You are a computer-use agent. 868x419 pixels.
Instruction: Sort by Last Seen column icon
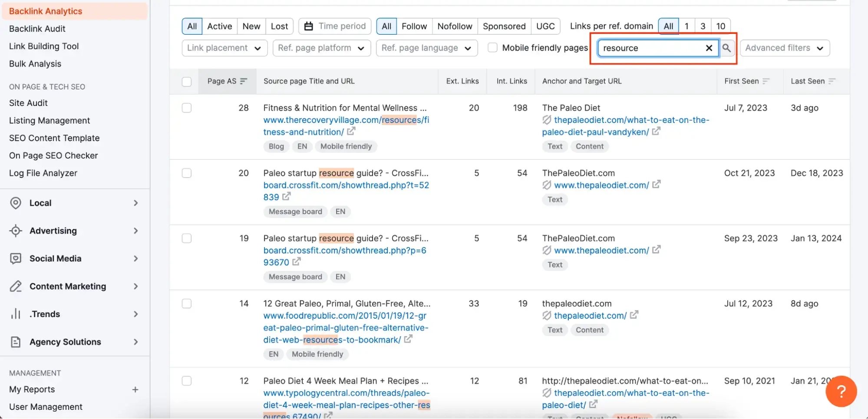pos(832,81)
